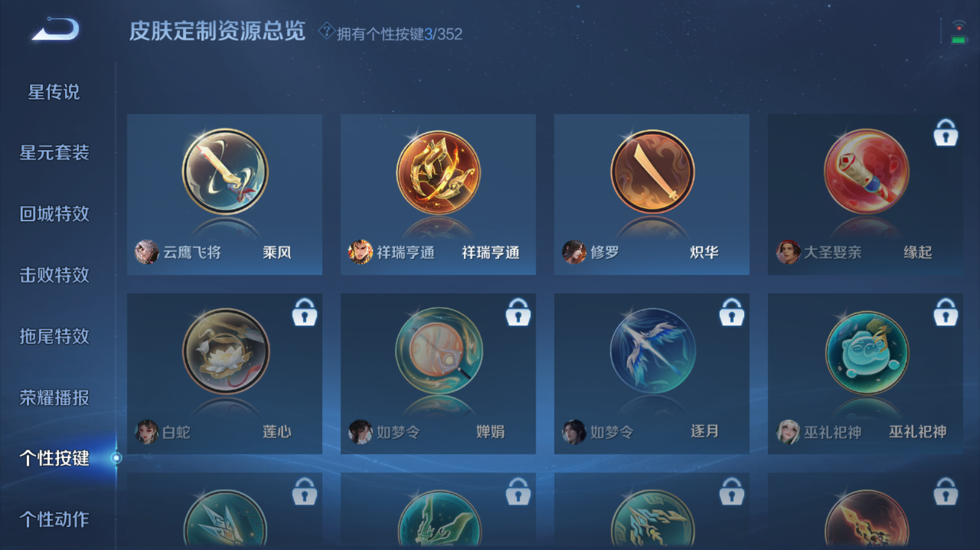Click the 云鹰飞将 hero avatar
Image resolution: width=980 pixels, height=550 pixels.
pos(147,252)
